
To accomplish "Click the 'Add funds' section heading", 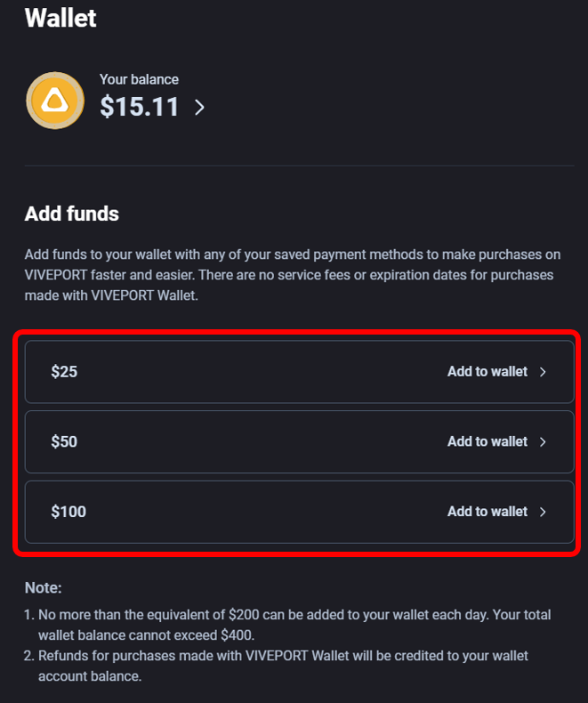I will pyautogui.click(x=72, y=214).
